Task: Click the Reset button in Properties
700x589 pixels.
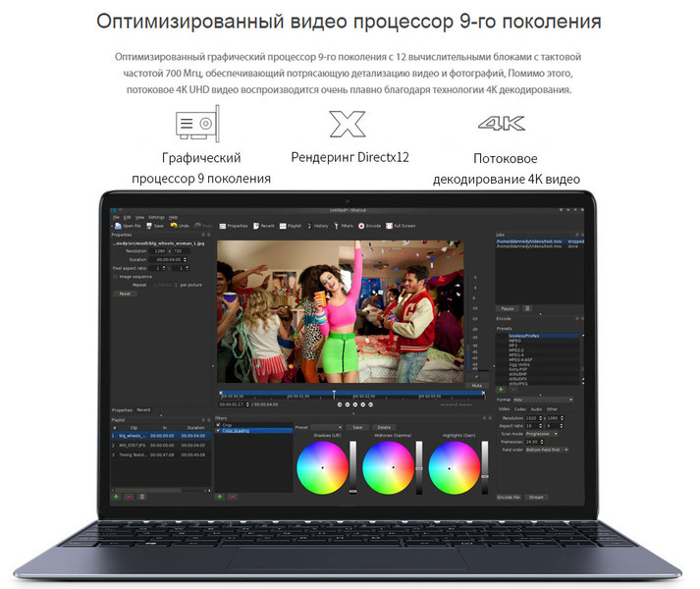Action: pos(125,294)
